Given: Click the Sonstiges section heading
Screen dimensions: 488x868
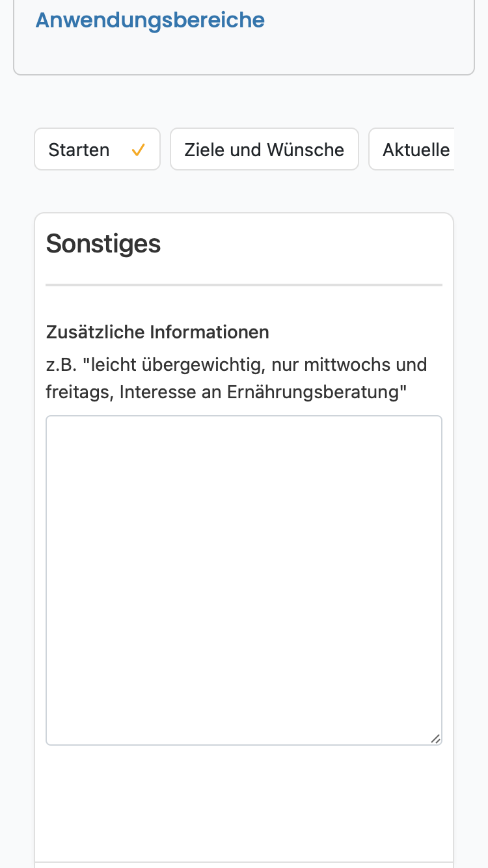Looking at the screenshot, I should click(x=103, y=243).
